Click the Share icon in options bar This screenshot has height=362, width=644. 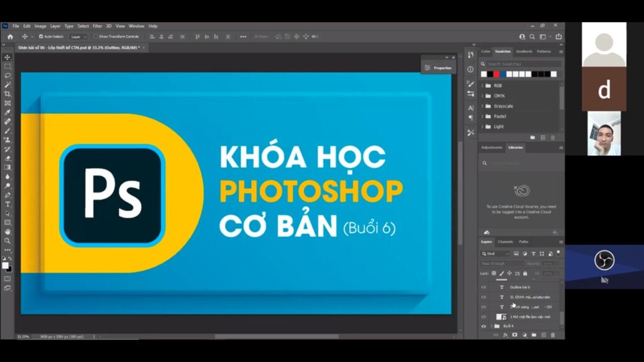tap(558, 36)
